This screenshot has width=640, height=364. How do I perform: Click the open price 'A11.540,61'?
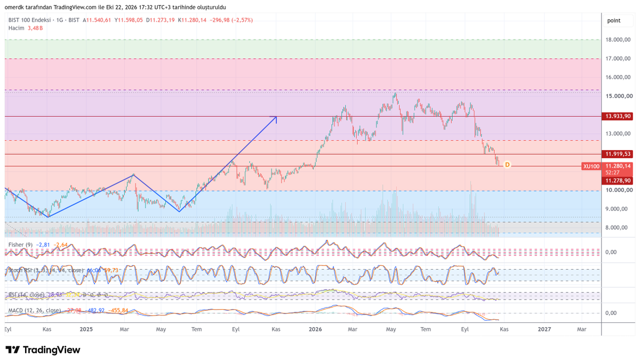click(x=97, y=20)
